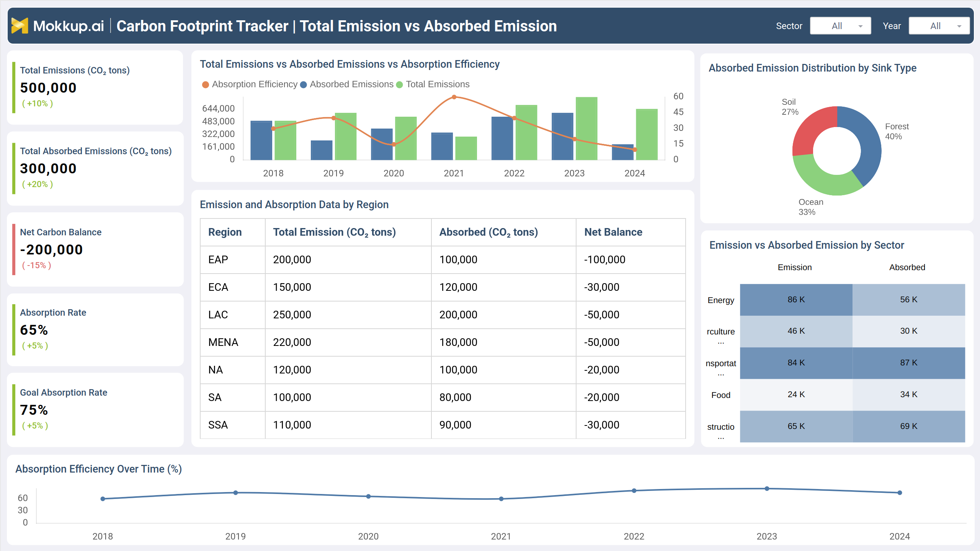Click the 2022 Absorbed Emissions blue bar
Screen dimensions: 980x551
coord(502,138)
